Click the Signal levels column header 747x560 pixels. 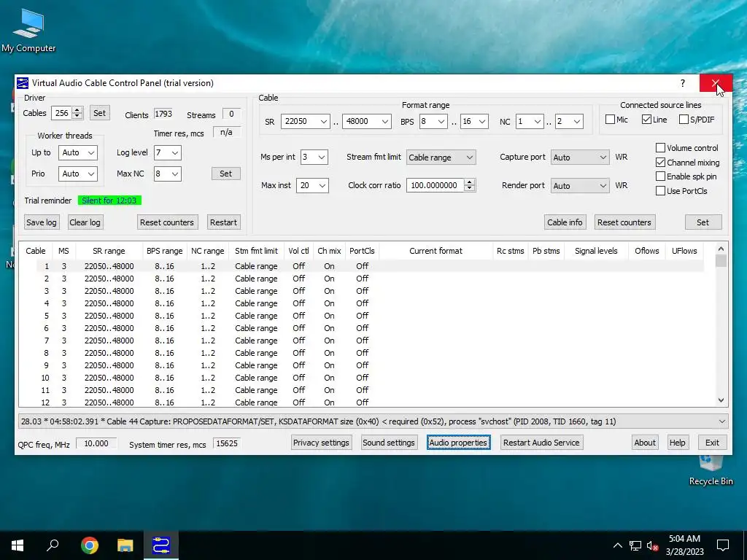[x=595, y=251]
